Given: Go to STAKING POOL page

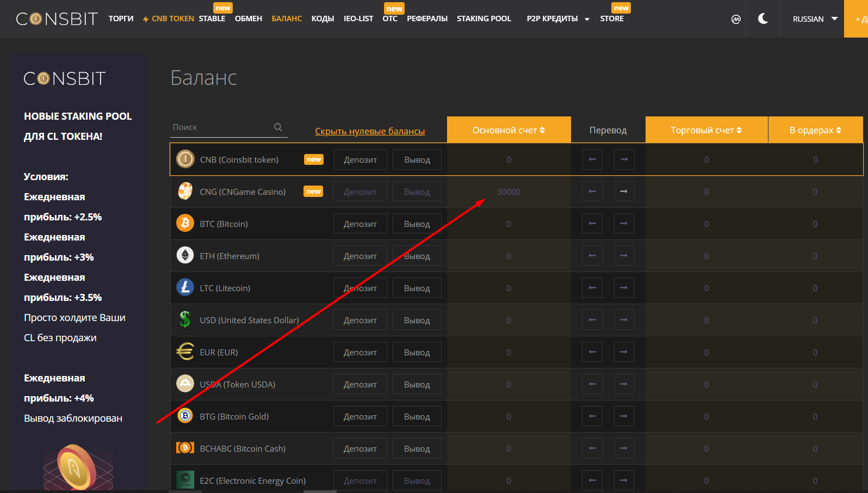Looking at the screenshot, I should pyautogui.click(x=483, y=19).
